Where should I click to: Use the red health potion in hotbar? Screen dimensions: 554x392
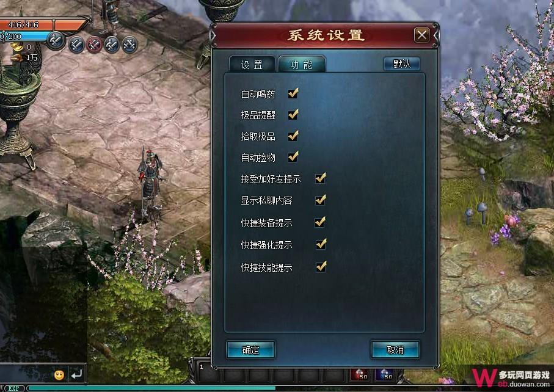[360, 374]
